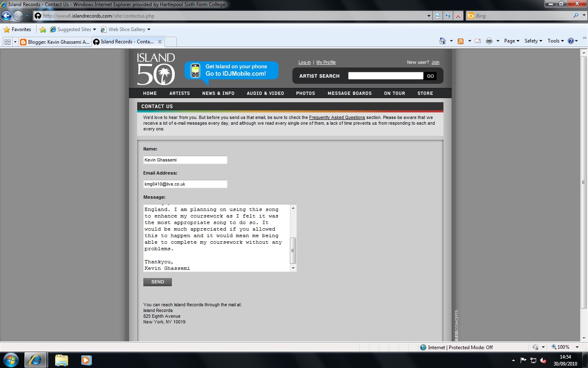Open the recent pages dropdown beside Forward
This screenshot has width=588, height=368.
pos(27,16)
